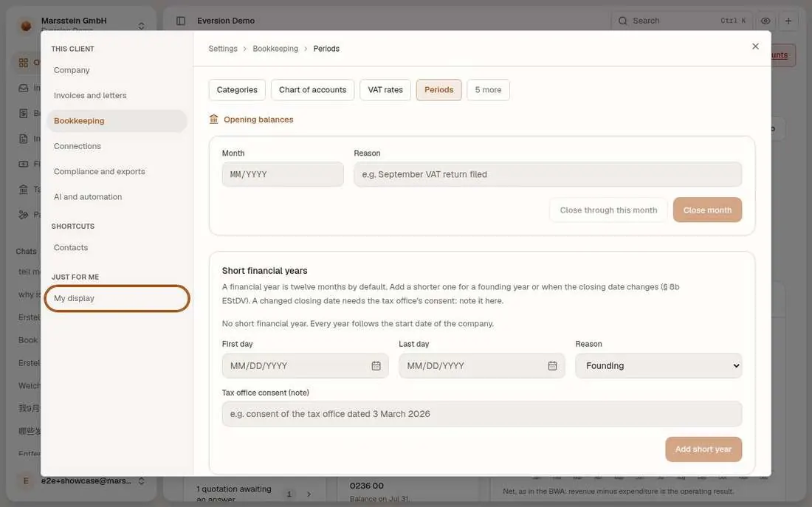Switch to the Chart of accounts tab
This screenshot has width=812, height=507.
point(312,89)
